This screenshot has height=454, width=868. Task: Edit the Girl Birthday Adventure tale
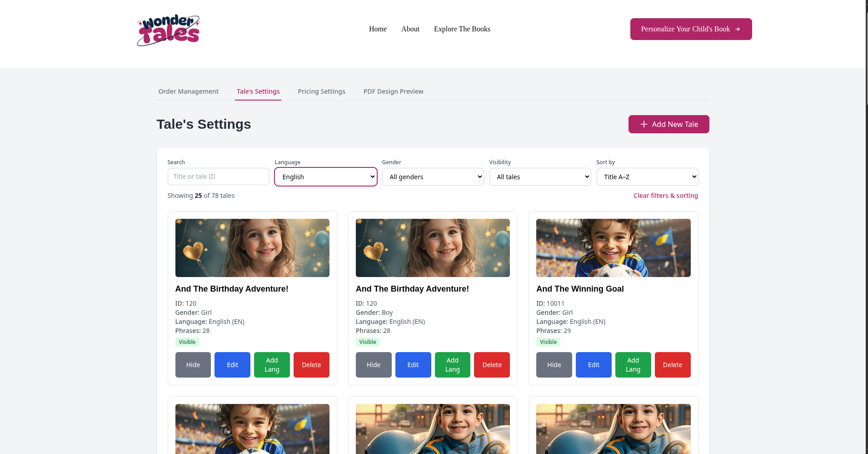pyautogui.click(x=232, y=365)
